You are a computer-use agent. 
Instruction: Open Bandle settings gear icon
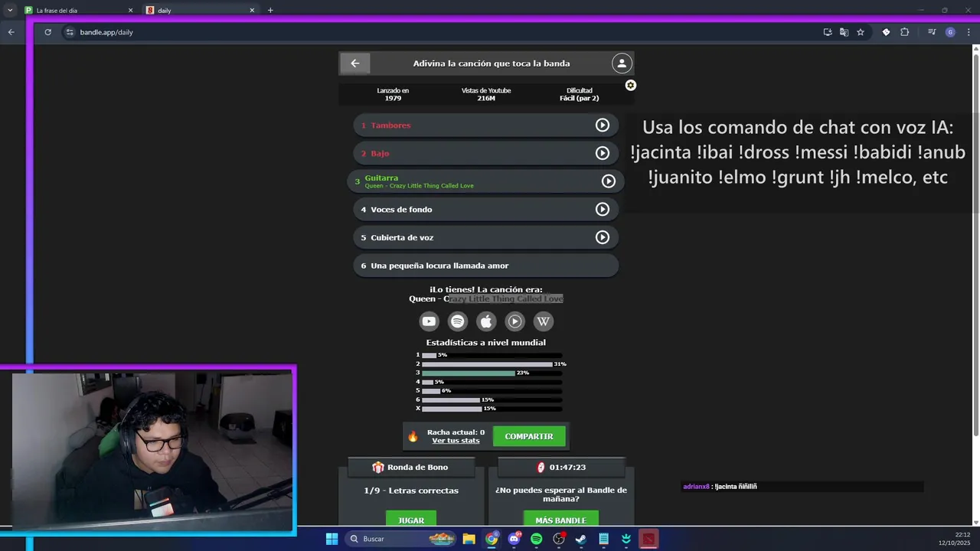(x=630, y=85)
